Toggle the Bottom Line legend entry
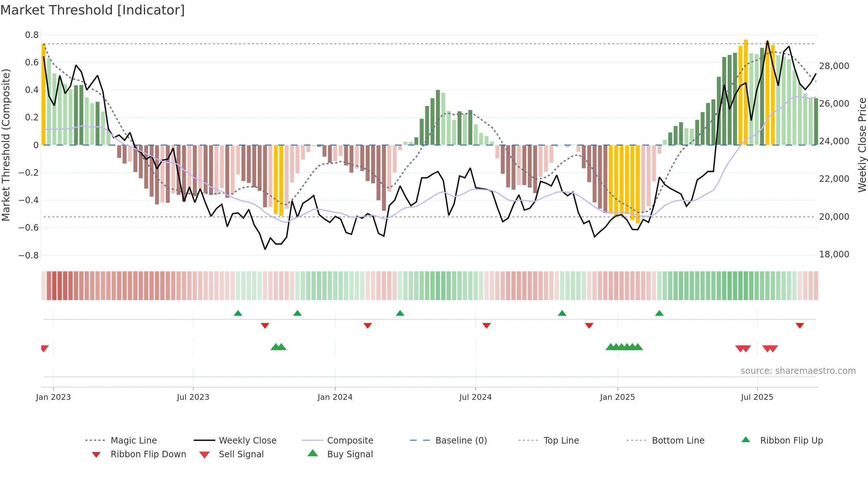This screenshot has width=868, height=488. (665, 440)
